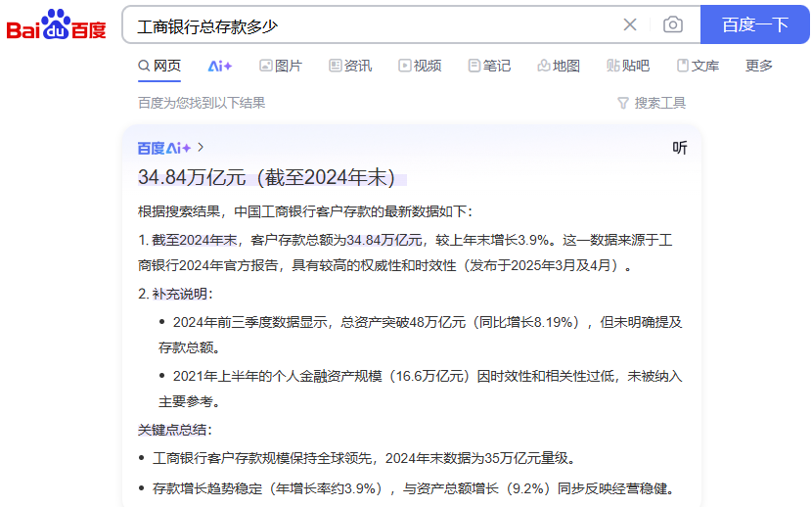812x507 pixels.
Task: Click the bullet about 2021年上半年的个人金融资产规模
Action: [x=420, y=389]
